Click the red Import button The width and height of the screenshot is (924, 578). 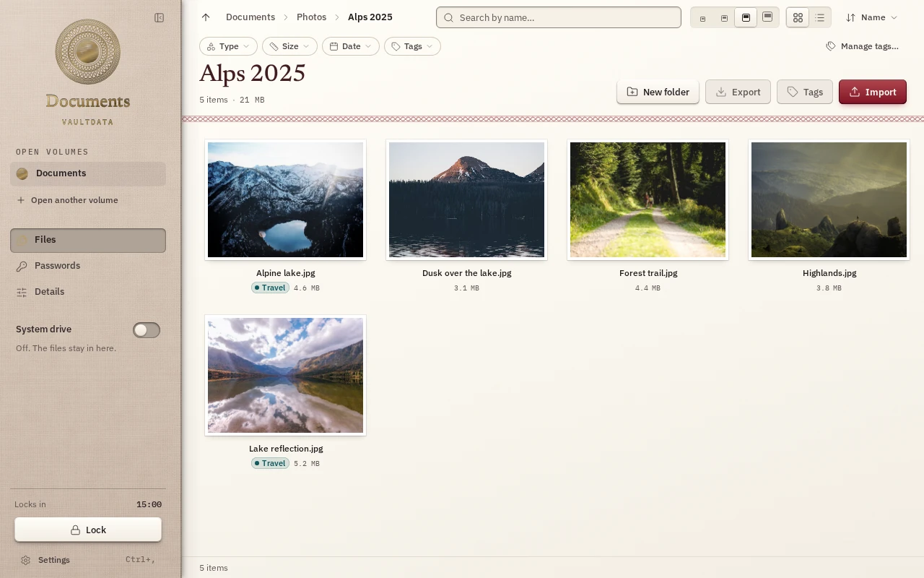pos(873,92)
